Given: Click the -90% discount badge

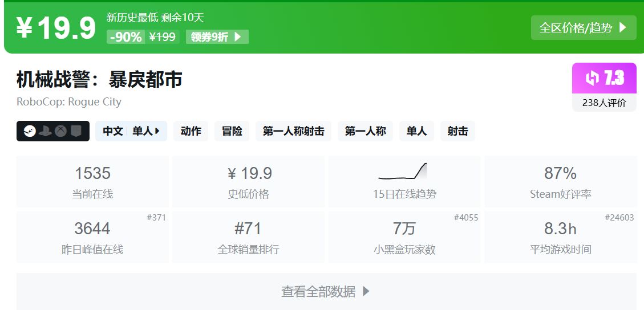Looking at the screenshot, I should (x=125, y=37).
